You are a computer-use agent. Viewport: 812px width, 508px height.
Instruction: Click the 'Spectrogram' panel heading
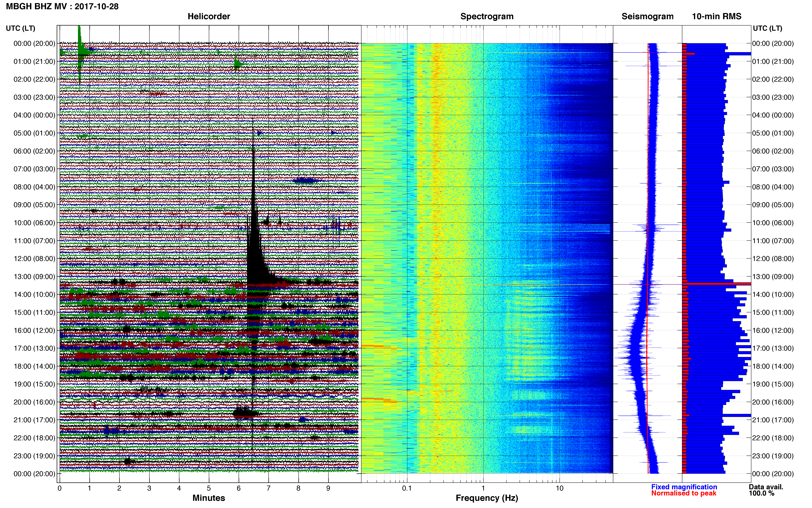click(487, 16)
